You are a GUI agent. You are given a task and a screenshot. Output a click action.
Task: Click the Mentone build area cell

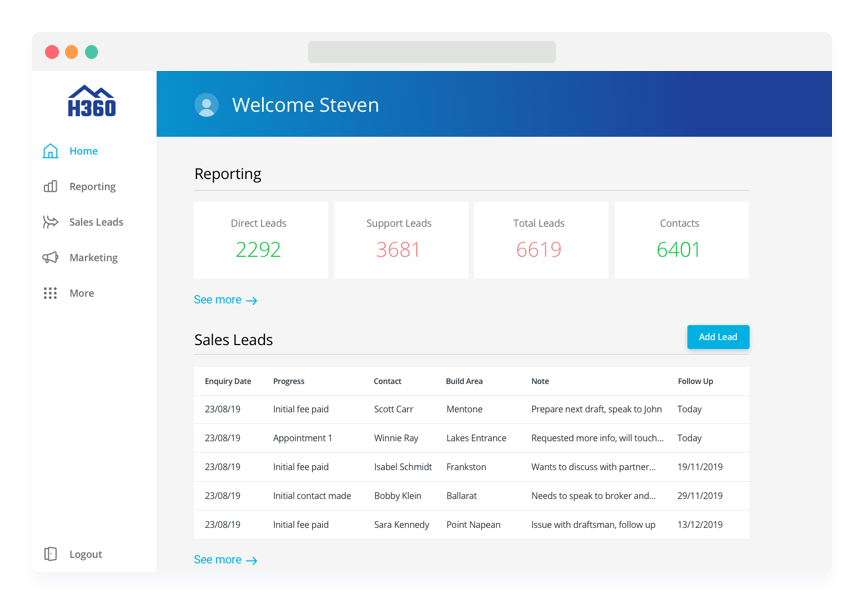click(x=464, y=409)
